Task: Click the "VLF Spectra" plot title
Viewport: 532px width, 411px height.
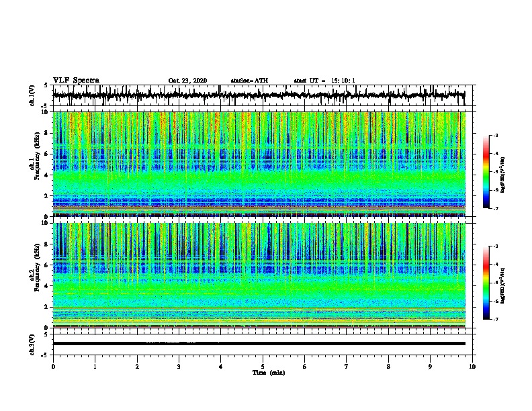Action: coord(76,81)
